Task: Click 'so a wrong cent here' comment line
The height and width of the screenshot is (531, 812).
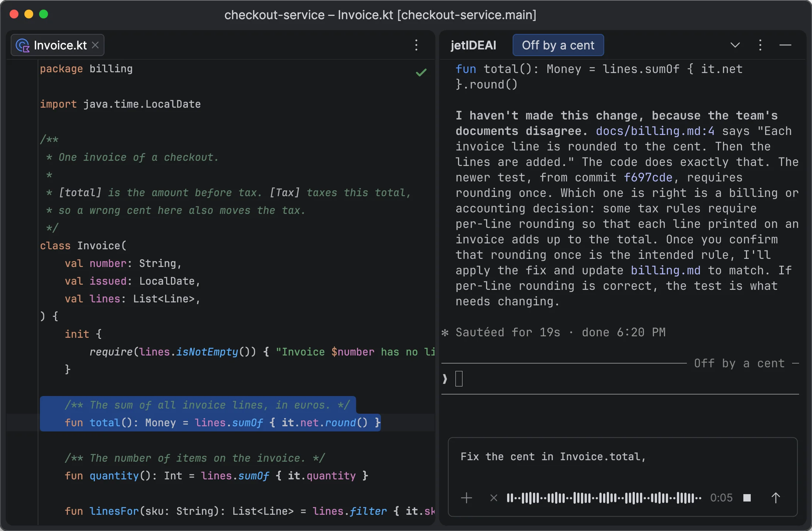Action: [x=176, y=210]
